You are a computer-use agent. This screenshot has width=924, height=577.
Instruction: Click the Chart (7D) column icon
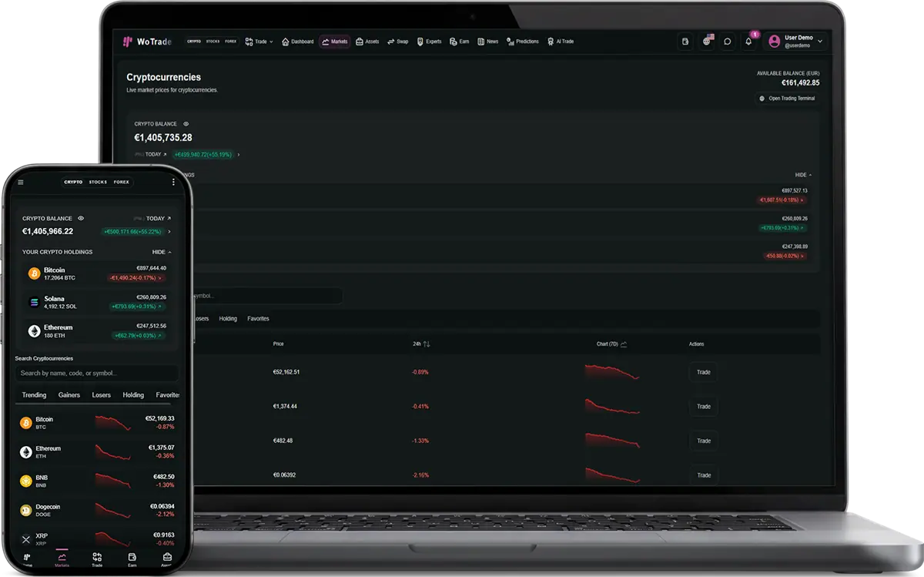624,344
